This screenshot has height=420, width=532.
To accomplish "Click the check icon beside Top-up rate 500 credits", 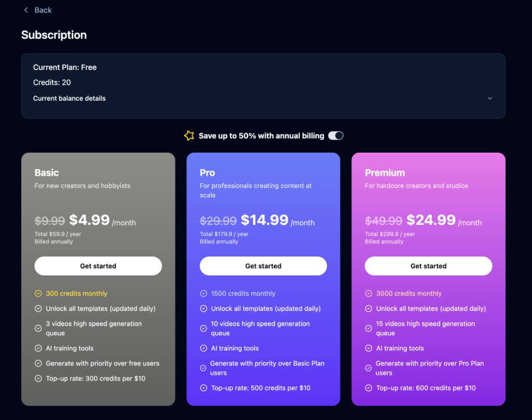I will (x=204, y=388).
